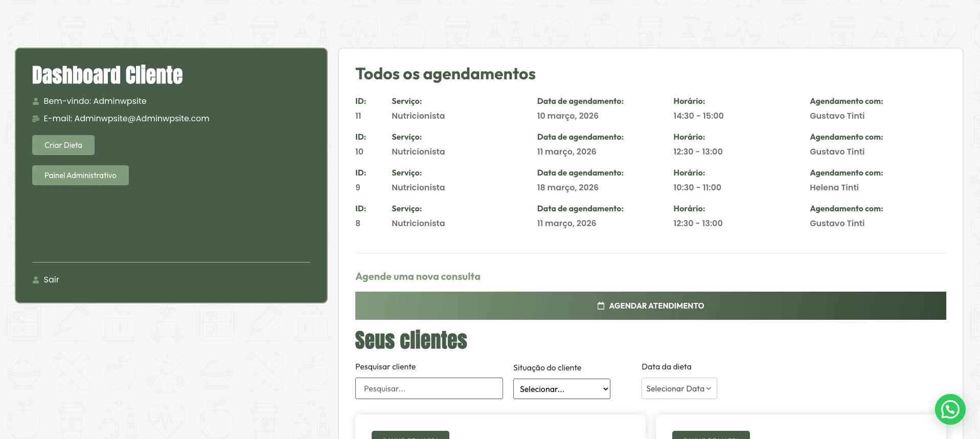
Task: Click the Pesquisar cliente label
Action: (x=385, y=367)
